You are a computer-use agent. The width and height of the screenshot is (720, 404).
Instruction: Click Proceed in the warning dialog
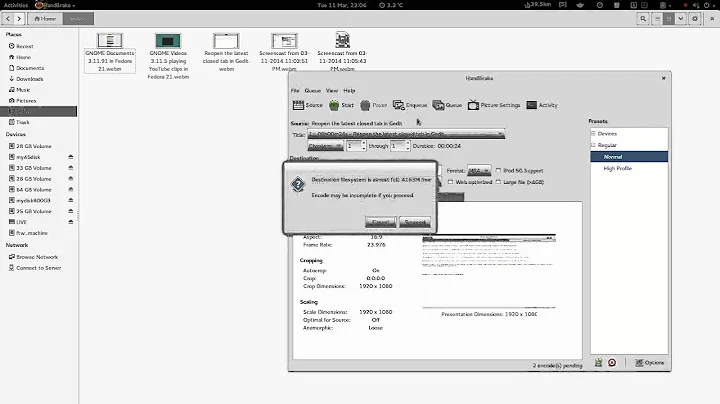click(x=415, y=222)
